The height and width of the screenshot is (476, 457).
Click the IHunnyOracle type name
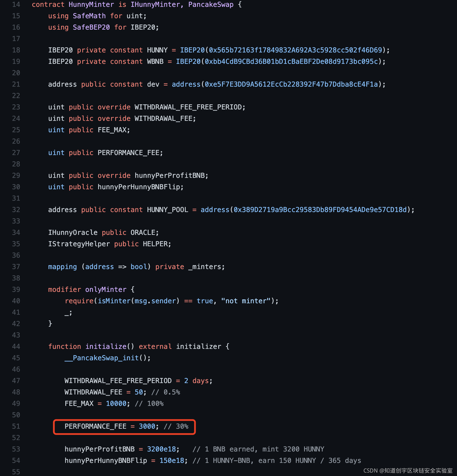coord(73,233)
